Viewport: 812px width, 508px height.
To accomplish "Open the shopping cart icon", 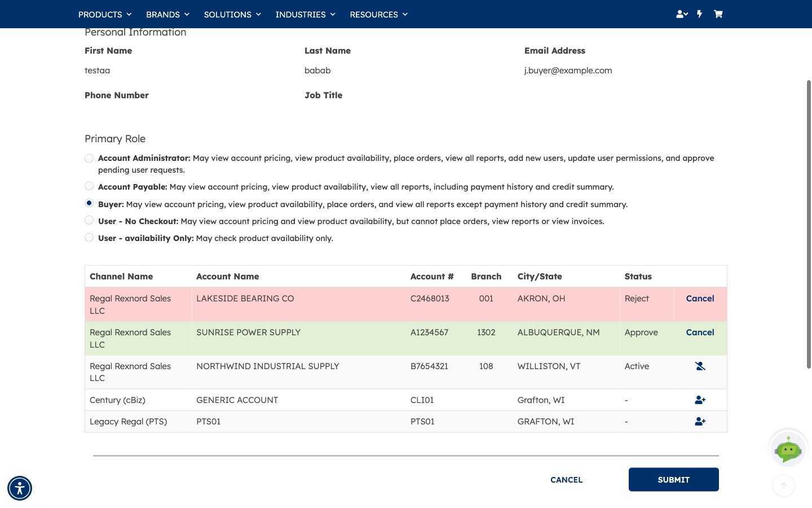I will point(718,14).
